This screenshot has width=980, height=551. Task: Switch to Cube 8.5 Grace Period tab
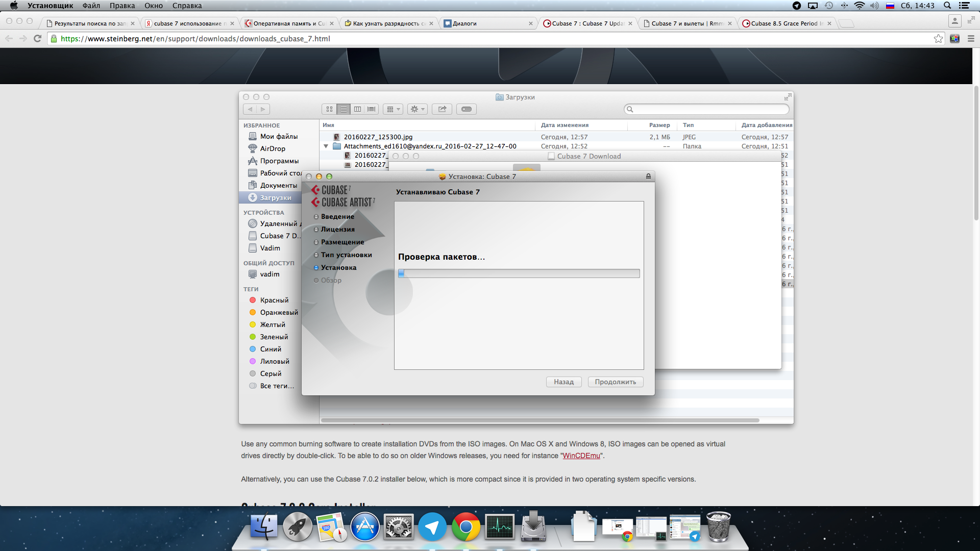(x=783, y=23)
